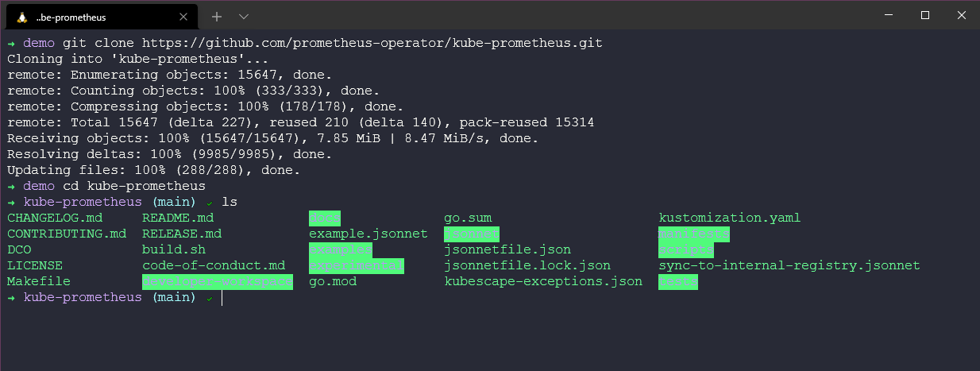Image resolution: width=980 pixels, height=371 pixels.
Task: Click the README.md file name
Action: (x=178, y=218)
